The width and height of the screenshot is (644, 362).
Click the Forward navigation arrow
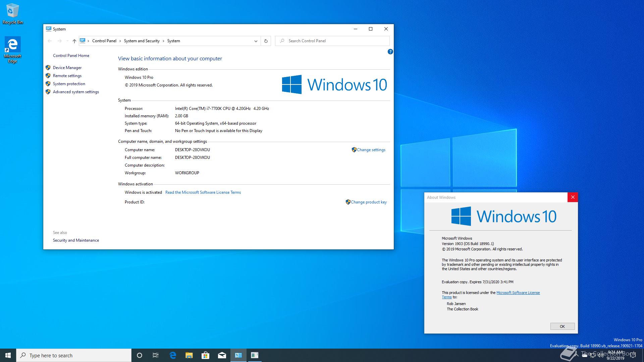59,41
